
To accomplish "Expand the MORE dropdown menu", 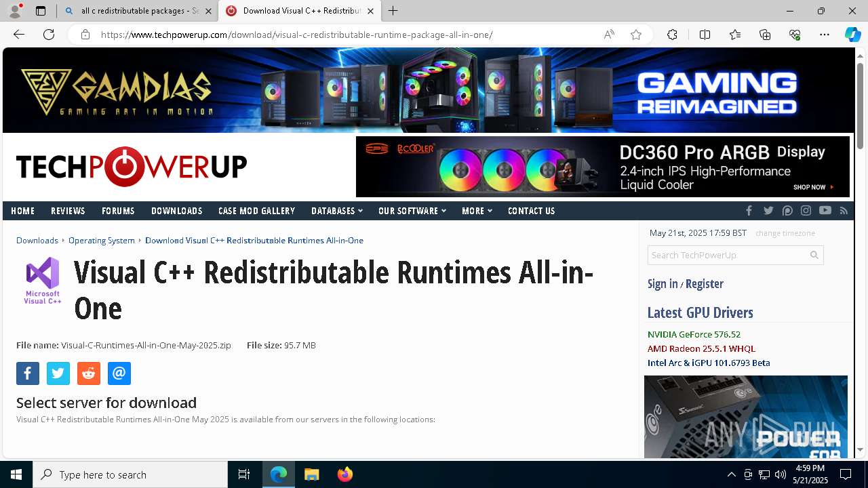I will 477,211.
